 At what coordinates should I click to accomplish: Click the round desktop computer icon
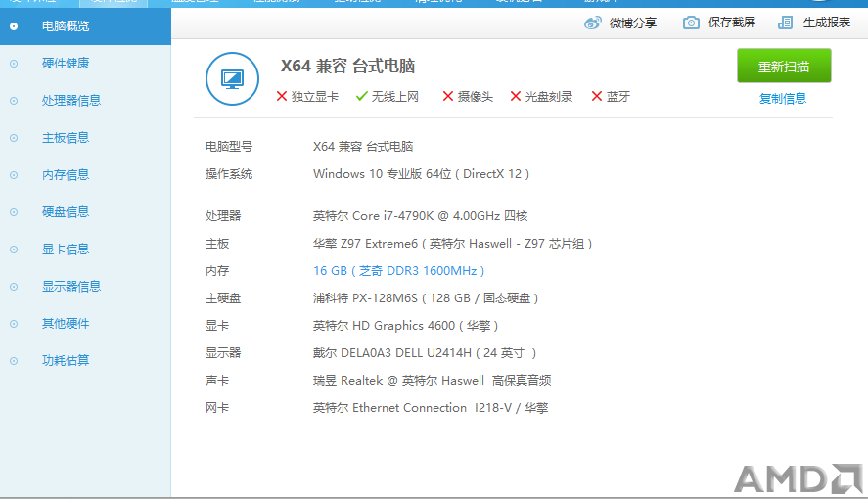pyautogui.click(x=232, y=78)
